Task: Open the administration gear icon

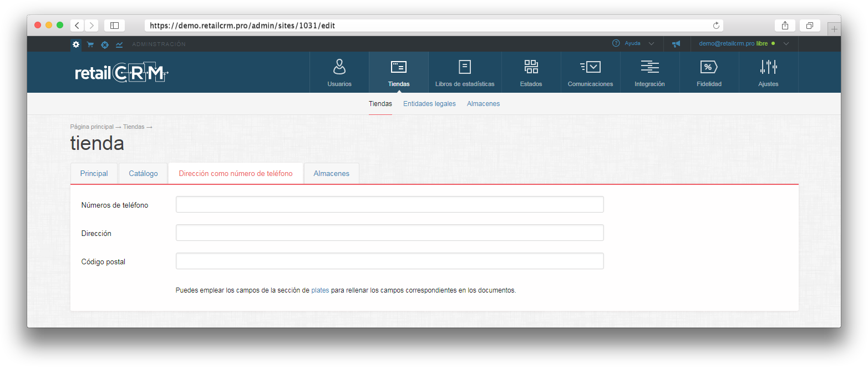Action: (76, 44)
